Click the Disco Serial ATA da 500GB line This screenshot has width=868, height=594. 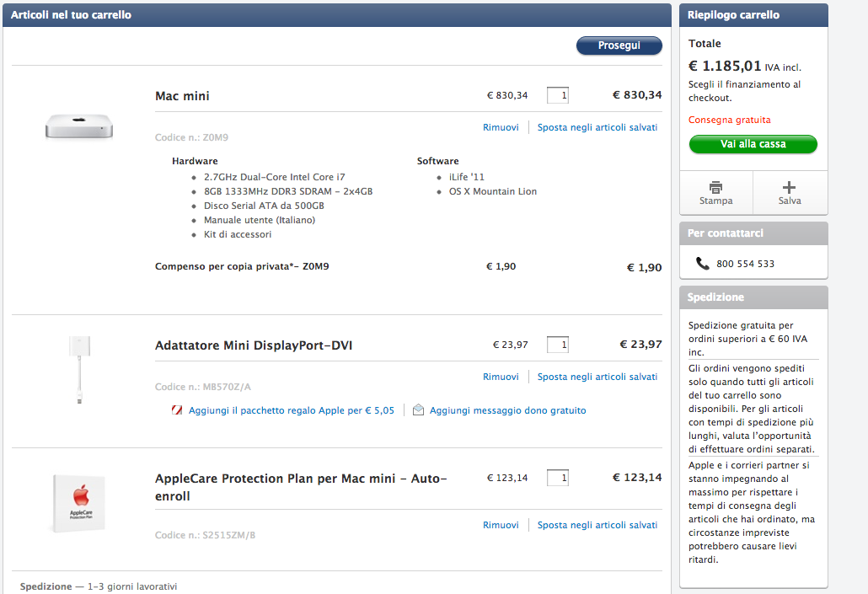point(264,206)
